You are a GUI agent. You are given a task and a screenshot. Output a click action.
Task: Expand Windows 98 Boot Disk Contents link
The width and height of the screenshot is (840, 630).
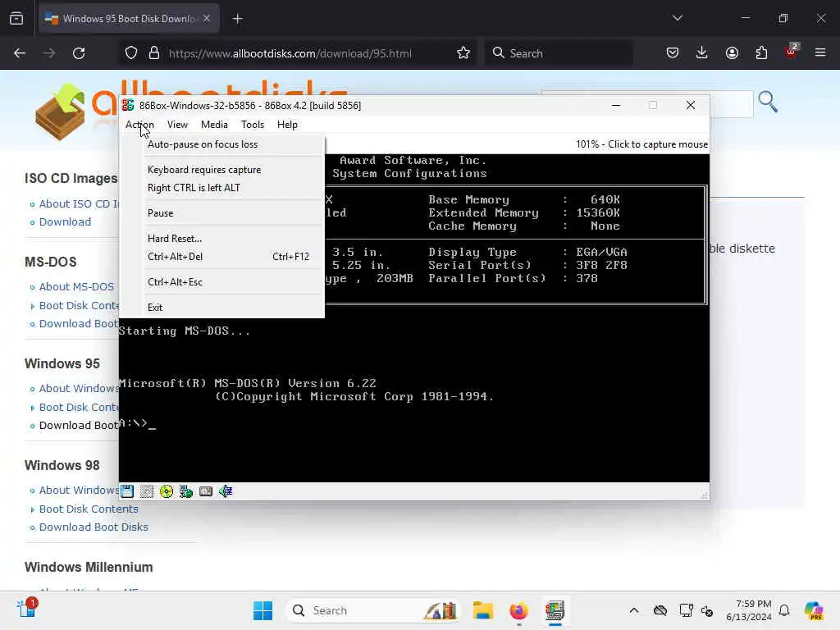click(89, 509)
